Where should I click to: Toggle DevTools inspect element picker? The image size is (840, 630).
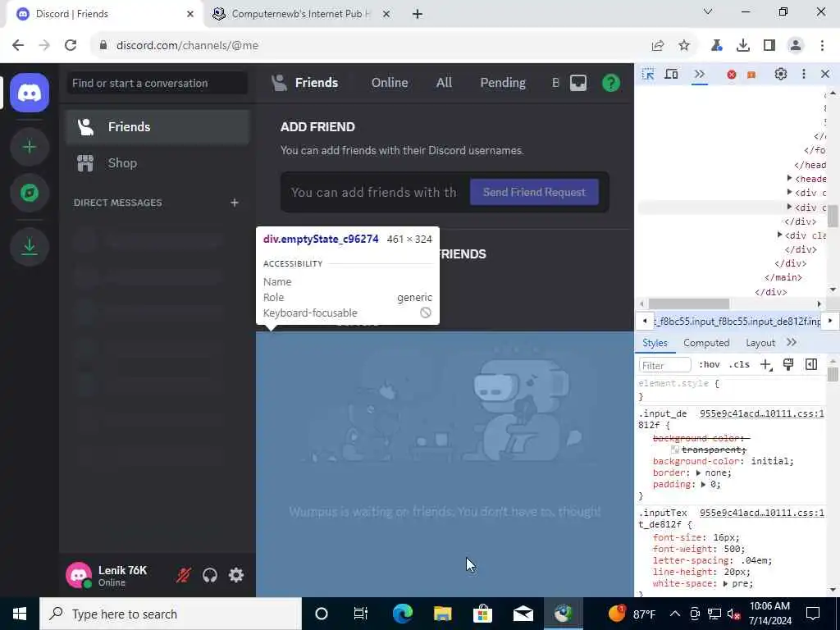648,74
